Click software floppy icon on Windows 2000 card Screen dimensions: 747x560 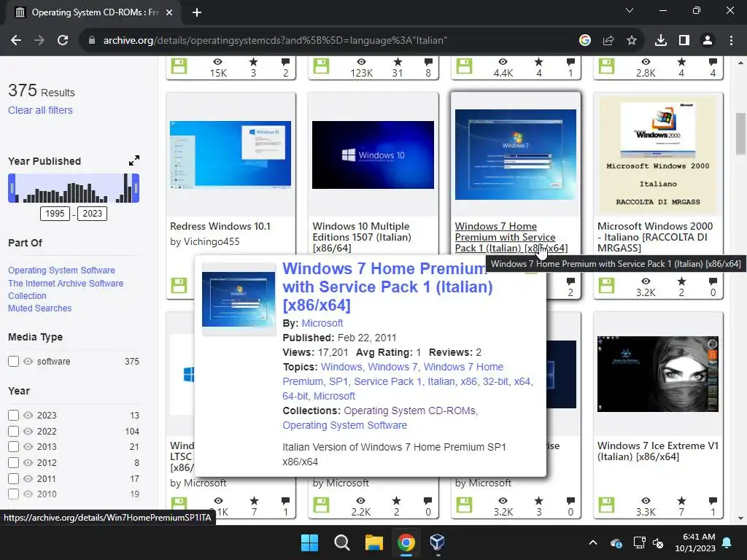click(606, 286)
